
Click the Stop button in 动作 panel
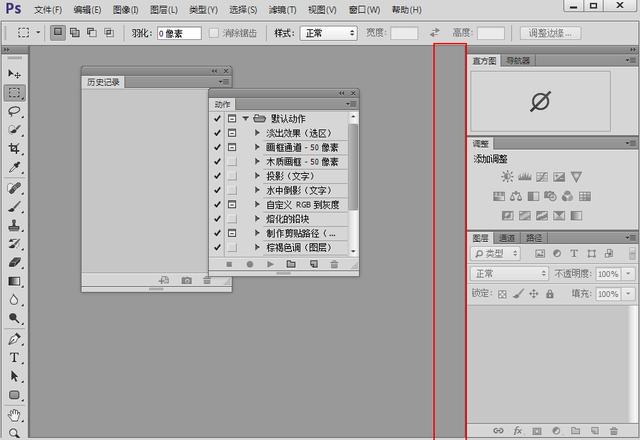229,264
